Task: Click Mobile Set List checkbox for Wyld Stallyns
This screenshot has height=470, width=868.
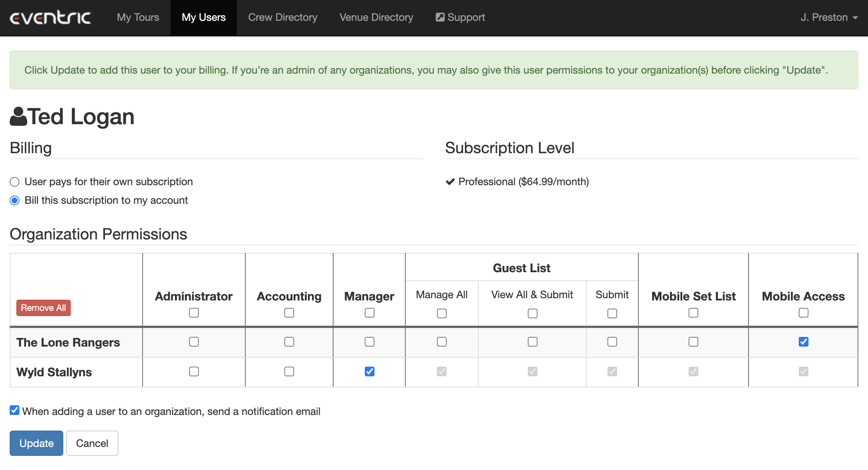Action: (693, 371)
